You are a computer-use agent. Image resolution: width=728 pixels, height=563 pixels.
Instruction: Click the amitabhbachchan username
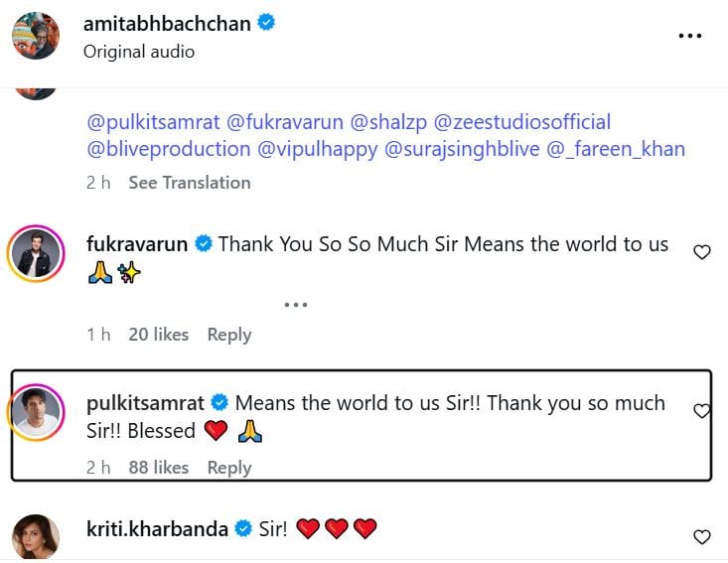pos(167,24)
